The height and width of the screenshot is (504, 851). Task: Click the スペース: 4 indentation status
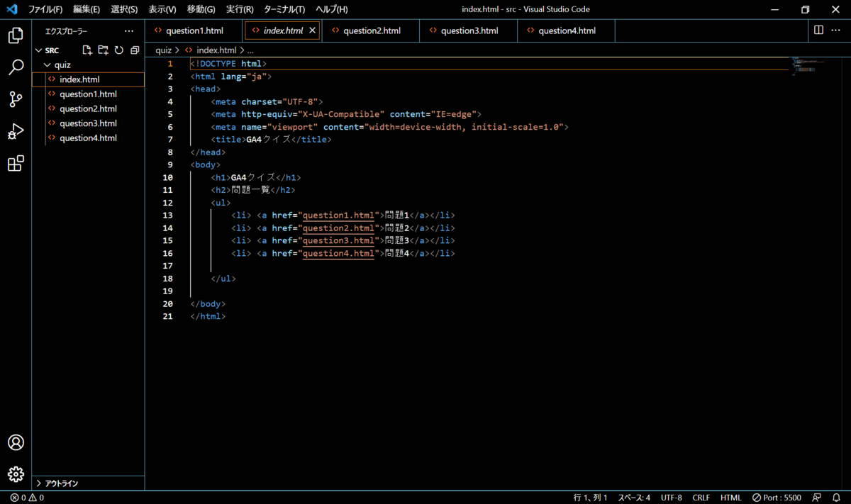tap(634, 498)
